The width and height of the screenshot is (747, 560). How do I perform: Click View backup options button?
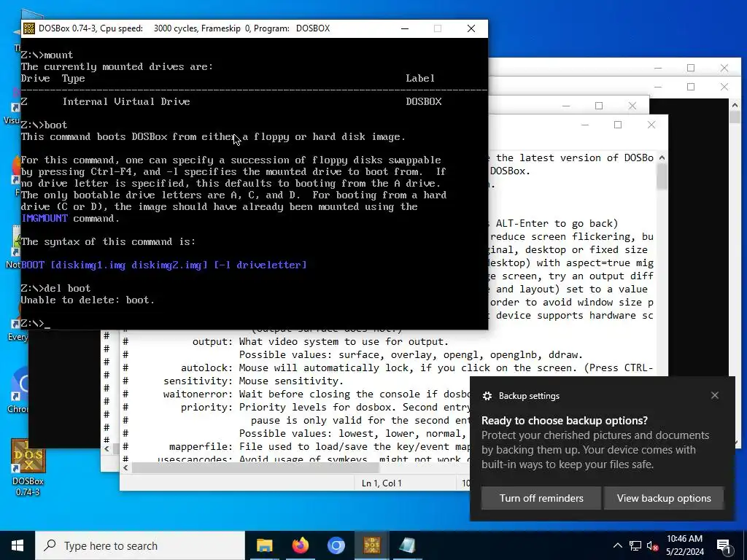664,498
